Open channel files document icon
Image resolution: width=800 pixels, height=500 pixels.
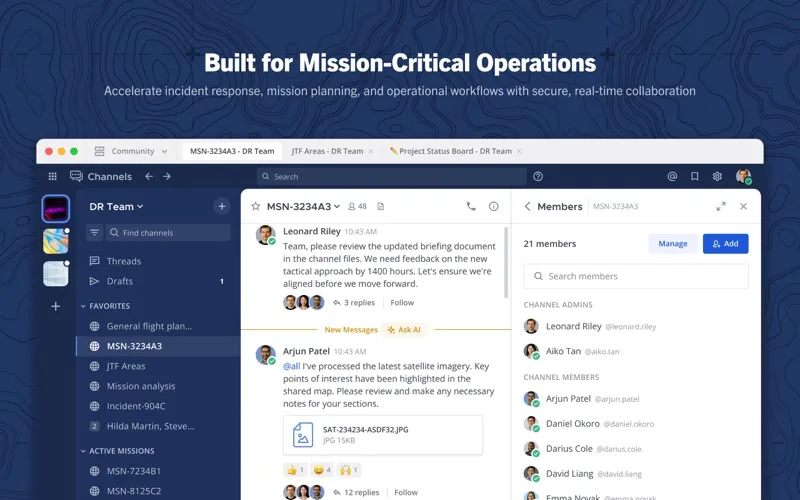click(381, 206)
